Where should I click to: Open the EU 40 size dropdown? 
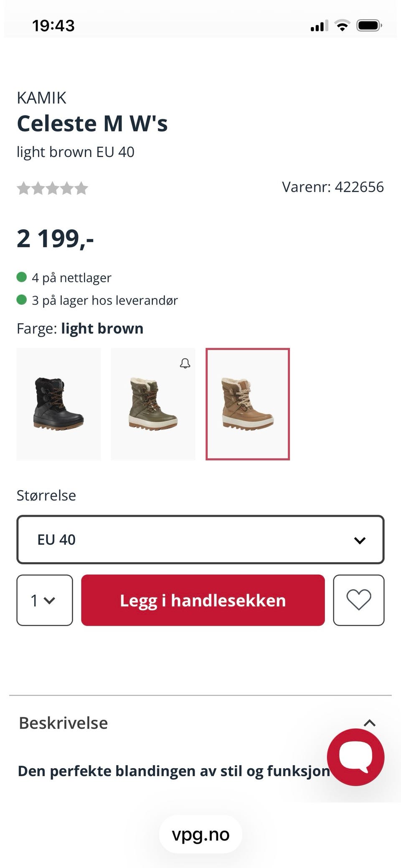click(200, 539)
